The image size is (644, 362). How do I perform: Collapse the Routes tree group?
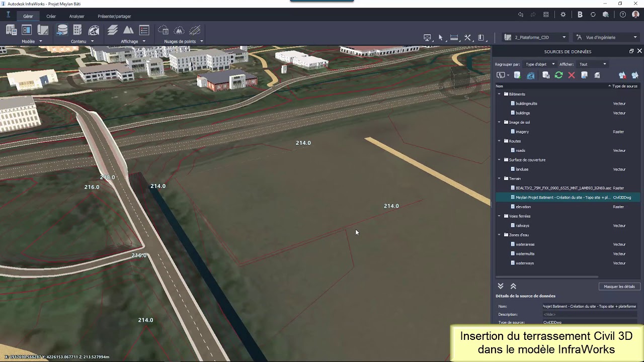500,141
